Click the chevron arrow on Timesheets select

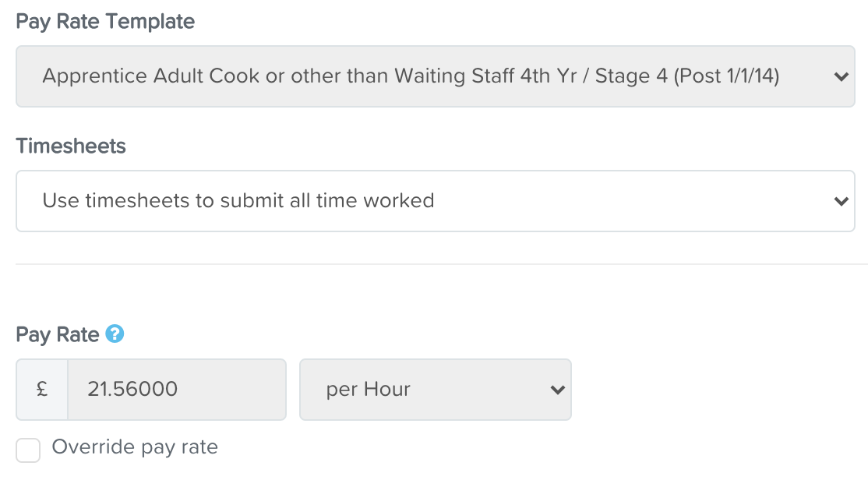coord(841,201)
